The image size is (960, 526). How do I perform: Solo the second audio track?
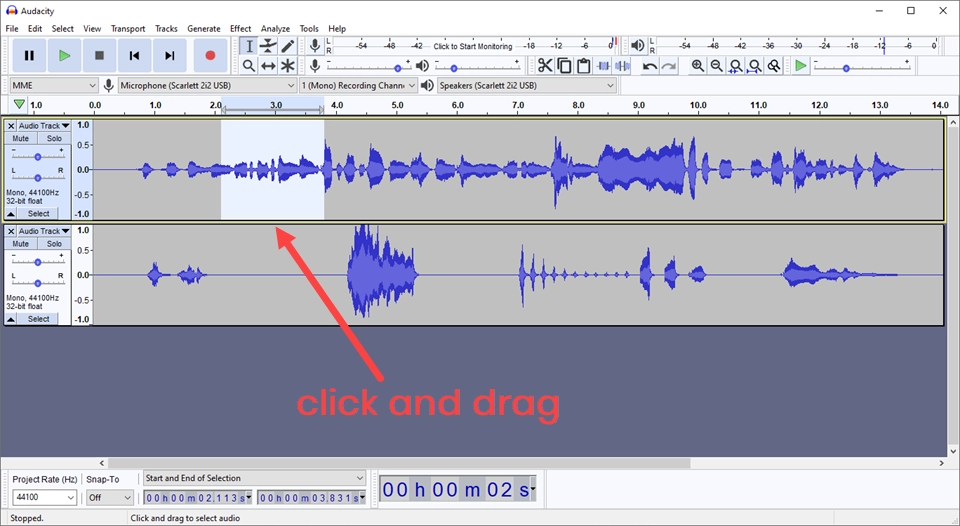coord(54,244)
